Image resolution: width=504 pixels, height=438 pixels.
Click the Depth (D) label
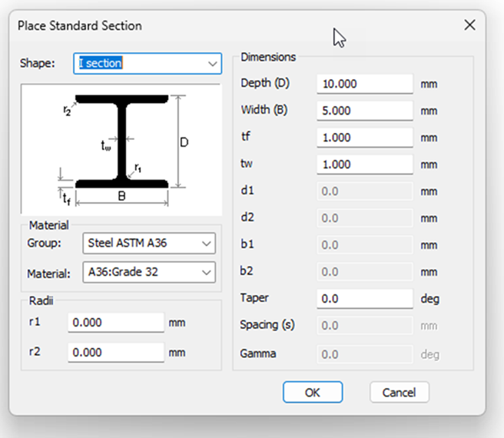tap(265, 83)
